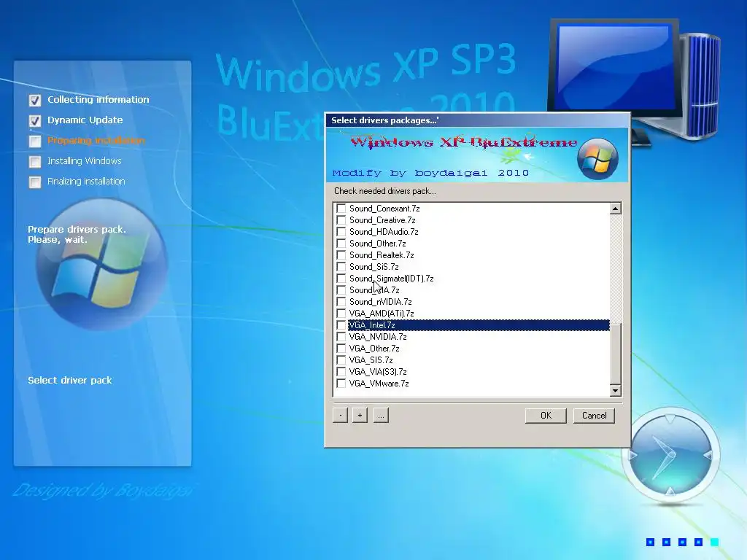Click the Finalizing installation step checkbox

pos(35,182)
